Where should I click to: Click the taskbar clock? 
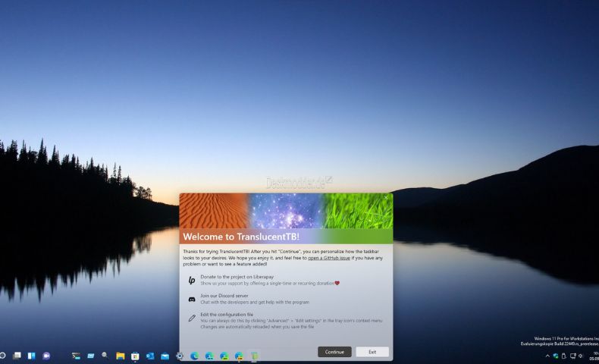coord(594,356)
